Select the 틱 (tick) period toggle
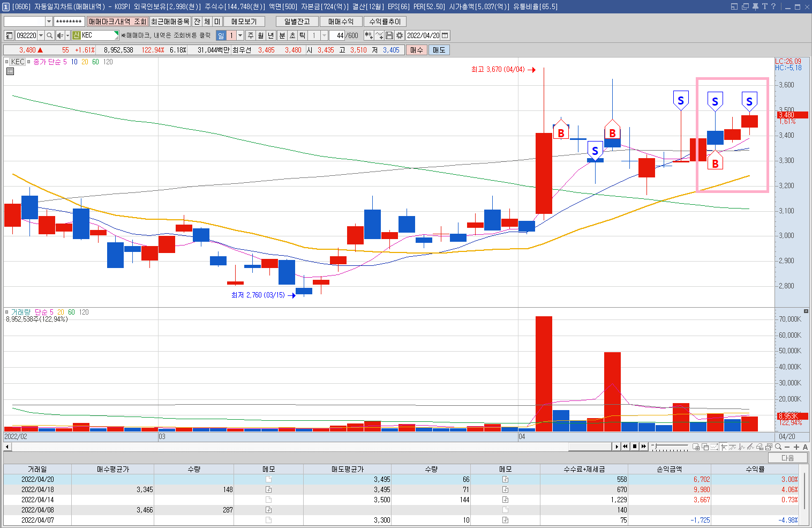 [x=303, y=35]
